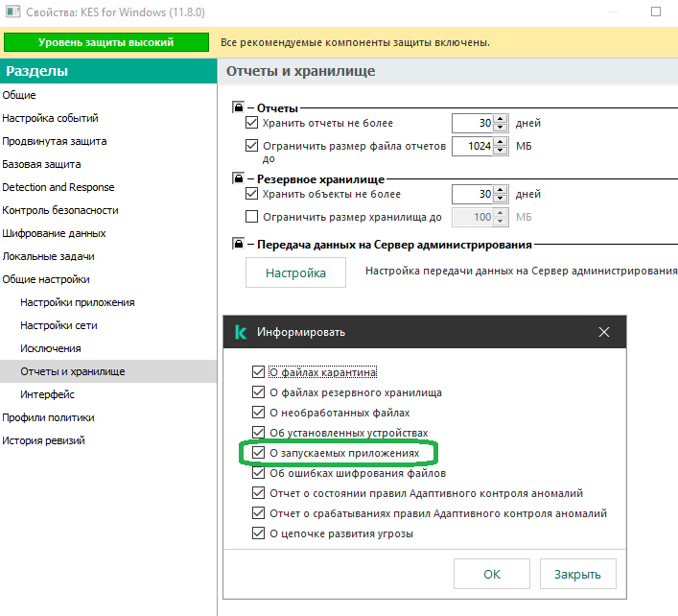
Task: Uncheck О цепочке развития угрозы
Action: (258, 533)
